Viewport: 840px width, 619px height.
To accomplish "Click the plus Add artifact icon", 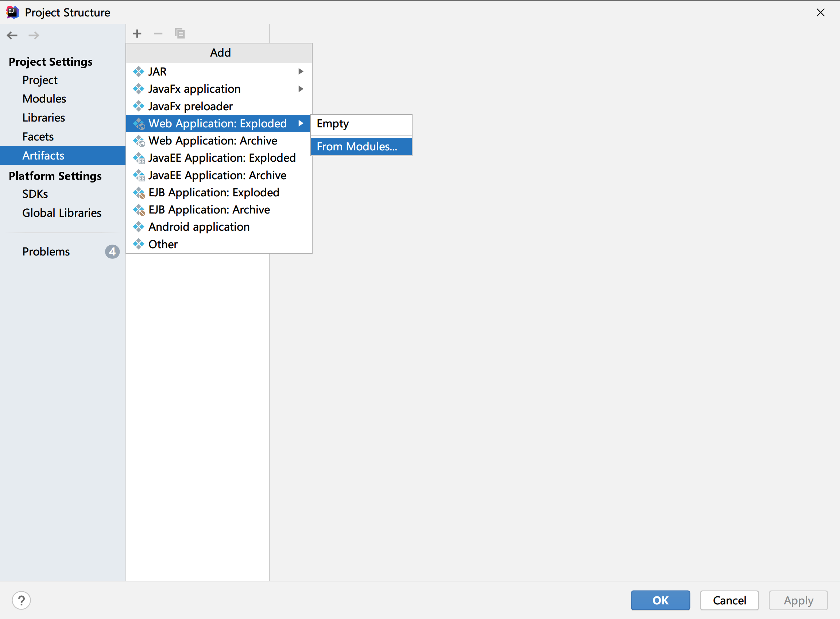I will click(137, 34).
